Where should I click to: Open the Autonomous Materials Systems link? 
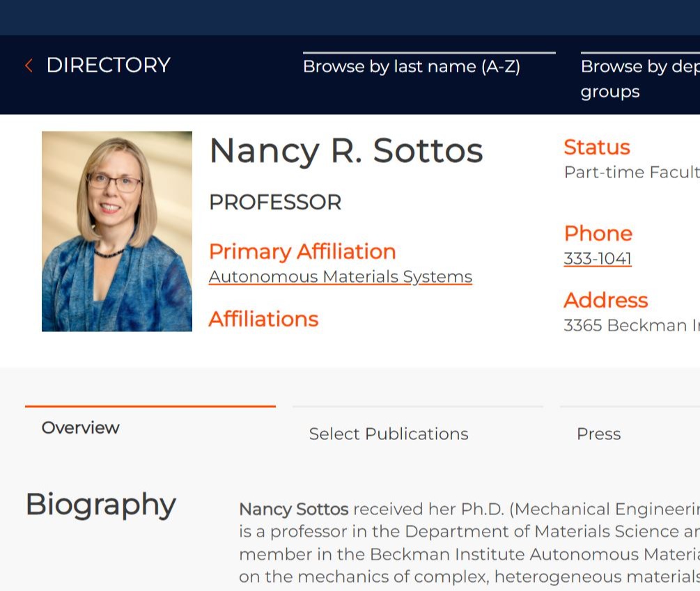pyautogui.click(x=340, y=276)
